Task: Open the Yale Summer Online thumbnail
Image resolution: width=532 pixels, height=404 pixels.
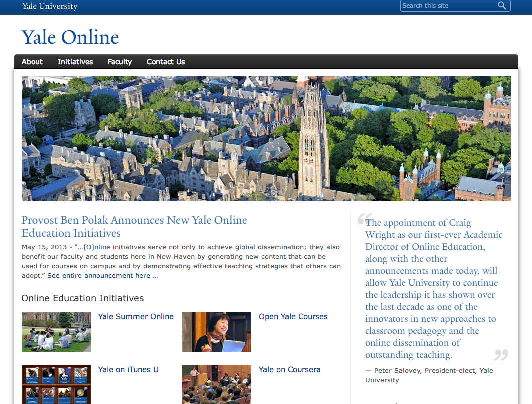Action: tap(56, 332)
